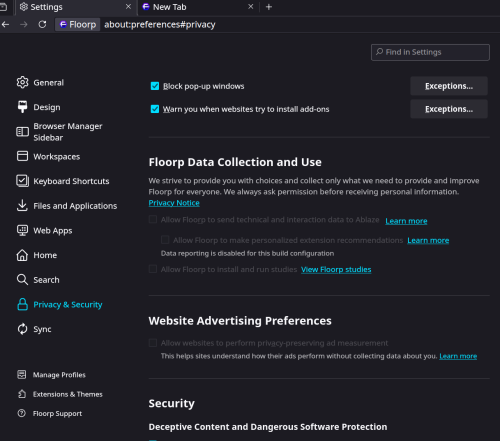Close the New Tab tab

click(251, 7)
